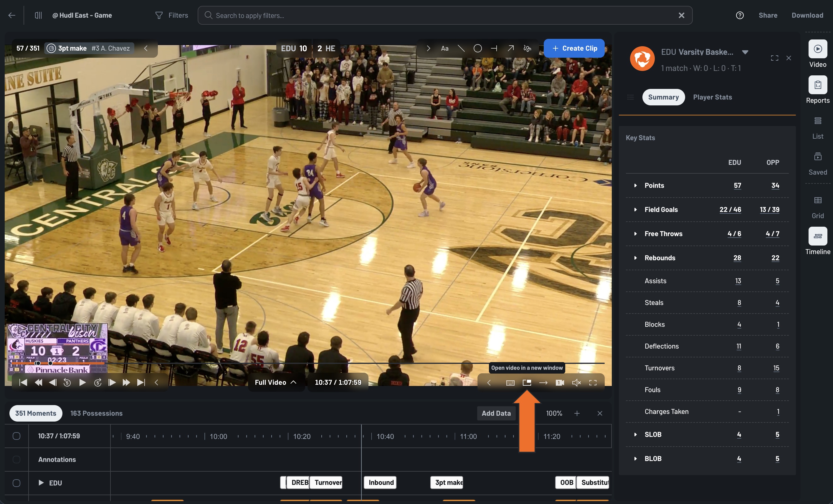Select the freehand scribble tool
Viewport: 833px width, 504px height.
click(x=527, y=48)
